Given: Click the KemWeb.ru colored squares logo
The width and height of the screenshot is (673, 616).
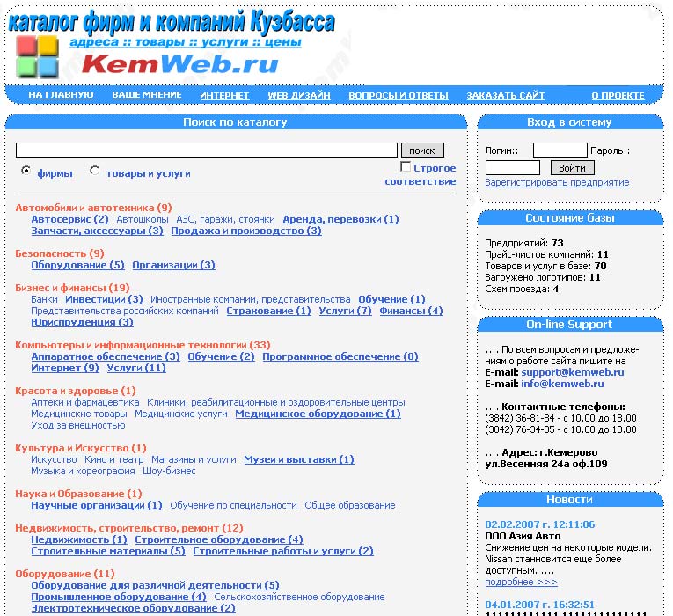Looking at the screenshot, I should tap(37, 56).
